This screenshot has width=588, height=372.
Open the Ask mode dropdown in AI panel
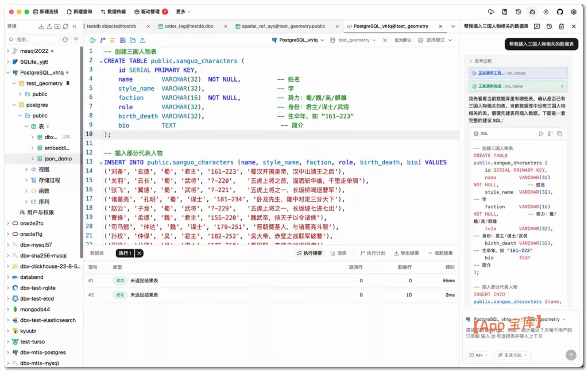pyautogui.click(x=478, y=355)
